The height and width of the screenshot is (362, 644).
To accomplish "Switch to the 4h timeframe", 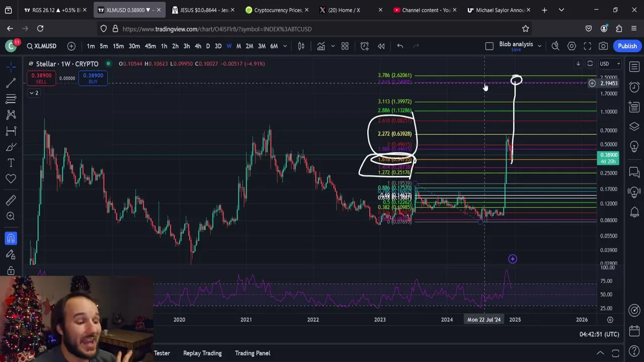I will [x=198, y=46].
